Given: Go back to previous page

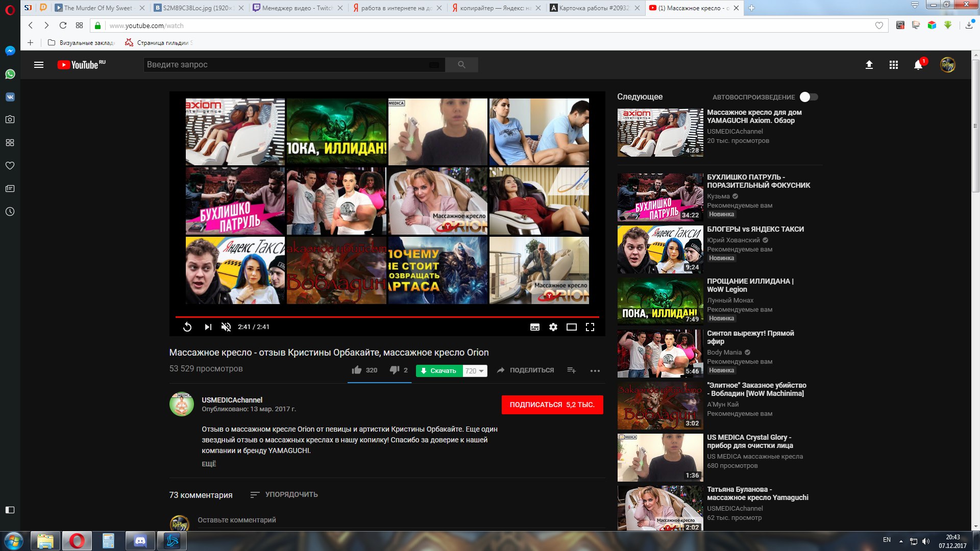Looking at the screenshot, I should click(x=31, y=26).
